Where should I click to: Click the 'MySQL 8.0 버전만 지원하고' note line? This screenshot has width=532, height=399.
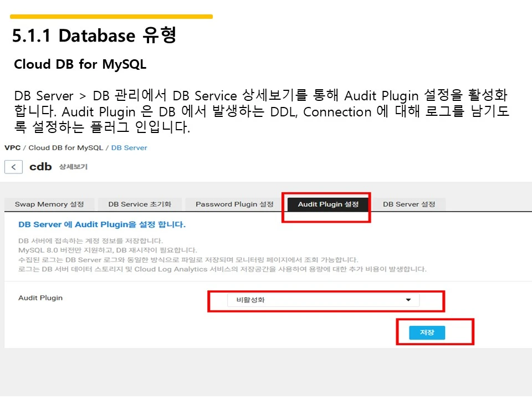(108, 250)
